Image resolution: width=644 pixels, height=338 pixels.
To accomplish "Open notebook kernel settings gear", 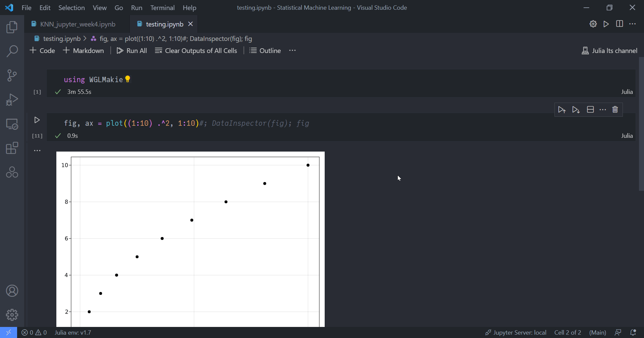I will click(x=593, y=24).
